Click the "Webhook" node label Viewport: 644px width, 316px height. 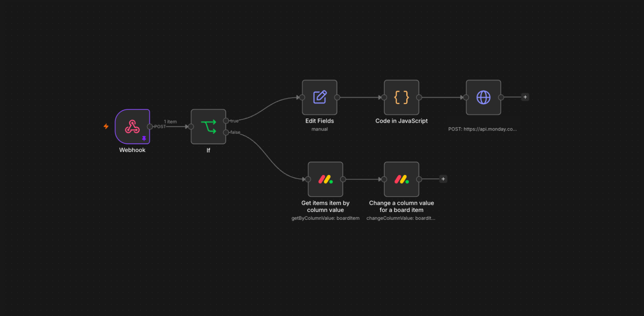(132, 150)
